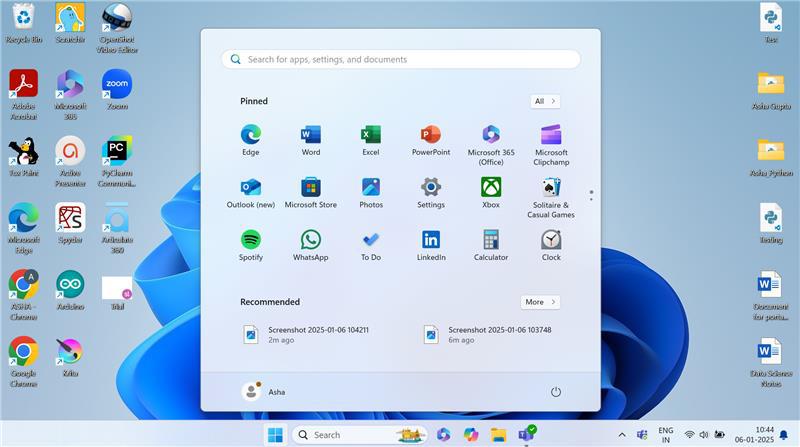
Task: Select the ASHA - Chrome profile shortcut
Action: 23,295
